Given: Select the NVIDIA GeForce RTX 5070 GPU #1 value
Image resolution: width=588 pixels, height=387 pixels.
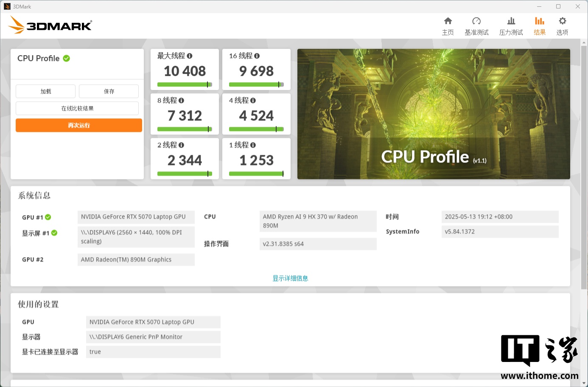Looking at the screenshot, I should pyautogui.click(x=136, y=217).
